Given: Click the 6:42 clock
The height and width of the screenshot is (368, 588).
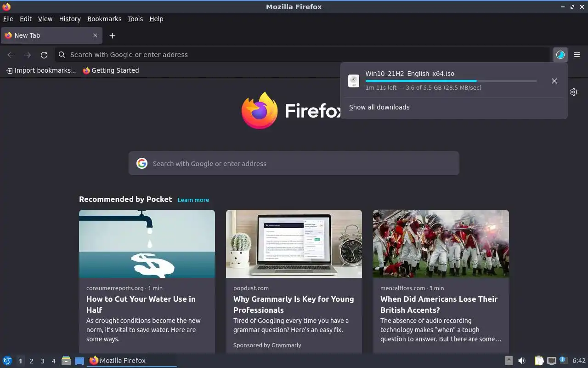Looking at the screenshot, I should click(x=579, y=361).
